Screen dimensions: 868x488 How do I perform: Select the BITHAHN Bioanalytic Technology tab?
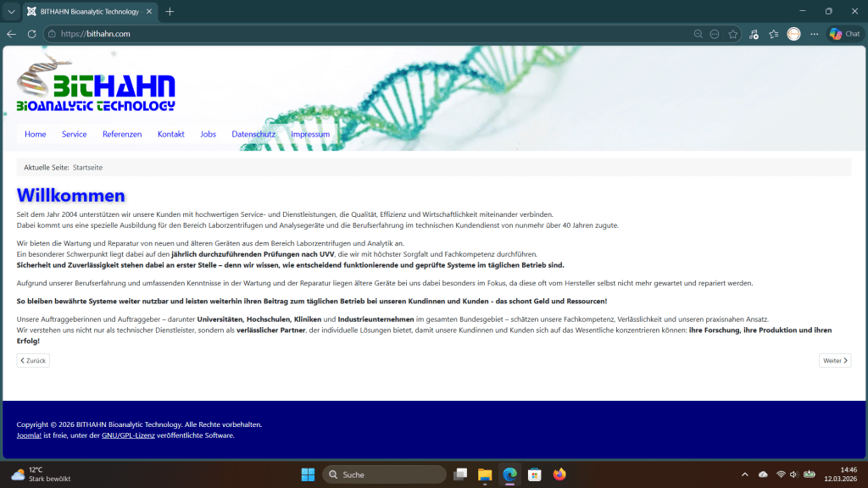pyautogui.click(x=90, y=12)
